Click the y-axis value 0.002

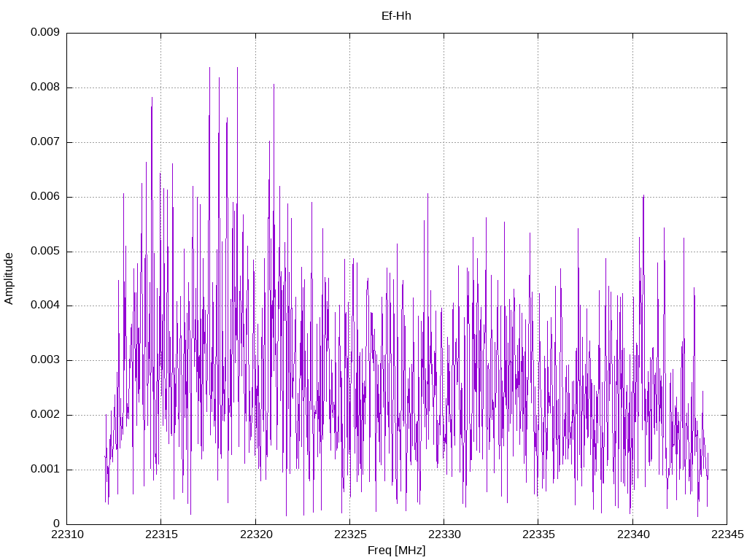(44, 414)
